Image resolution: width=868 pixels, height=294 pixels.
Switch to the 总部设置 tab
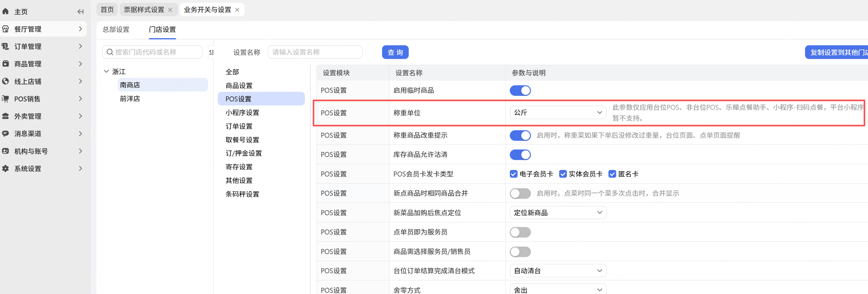coord(116,30)
